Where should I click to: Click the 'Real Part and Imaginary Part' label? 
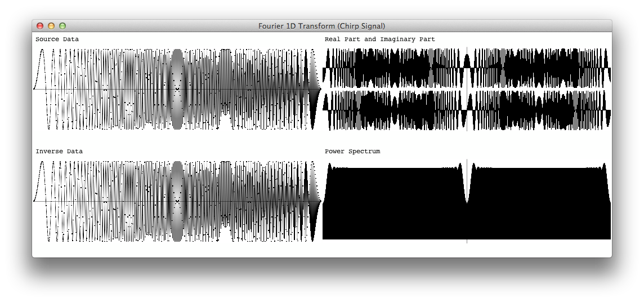(x=379, y=39)
